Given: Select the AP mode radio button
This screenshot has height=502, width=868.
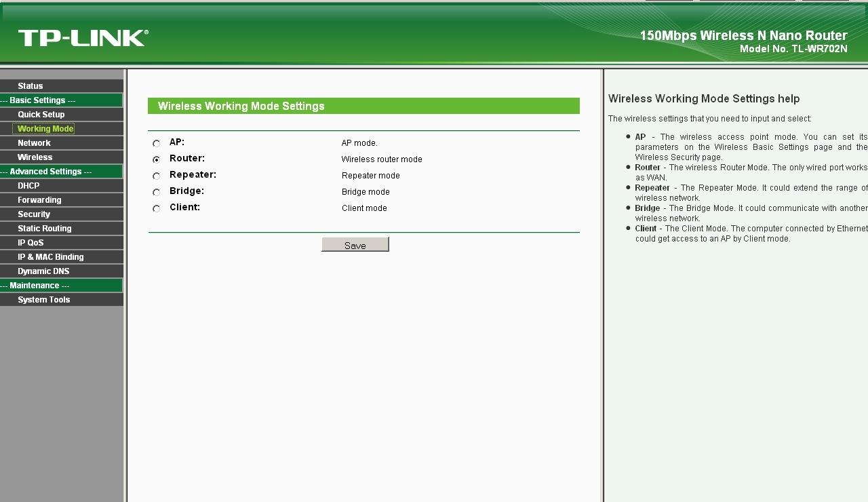Looking at the screenshot, I should click(x=157, y=143).
